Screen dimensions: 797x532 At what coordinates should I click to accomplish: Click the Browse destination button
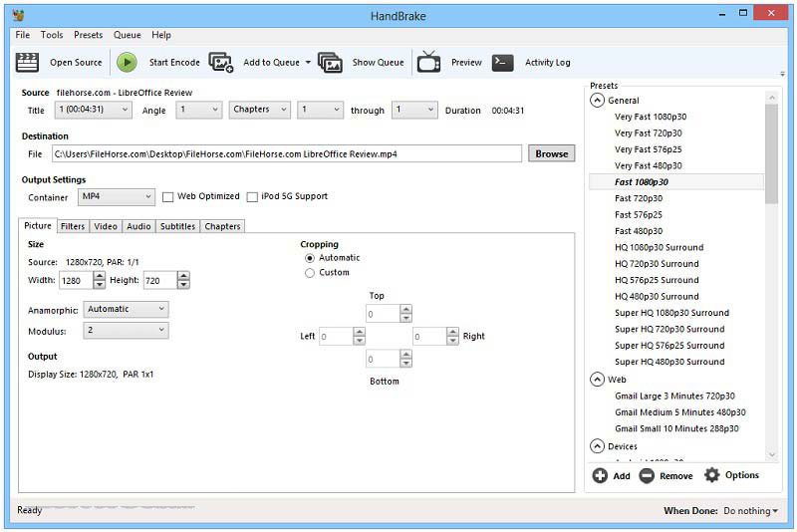(x=551, y=153)
